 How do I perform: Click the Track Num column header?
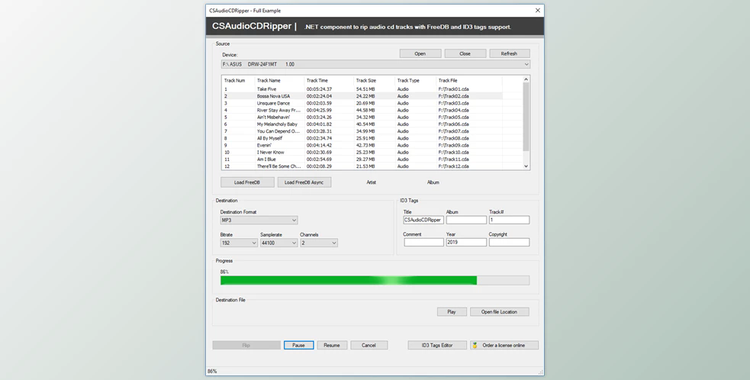(x=238, y=80)
